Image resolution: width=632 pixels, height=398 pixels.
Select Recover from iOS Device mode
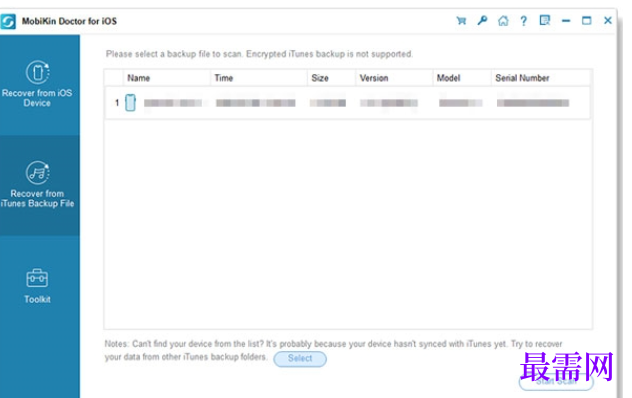(x=40, y=85)
